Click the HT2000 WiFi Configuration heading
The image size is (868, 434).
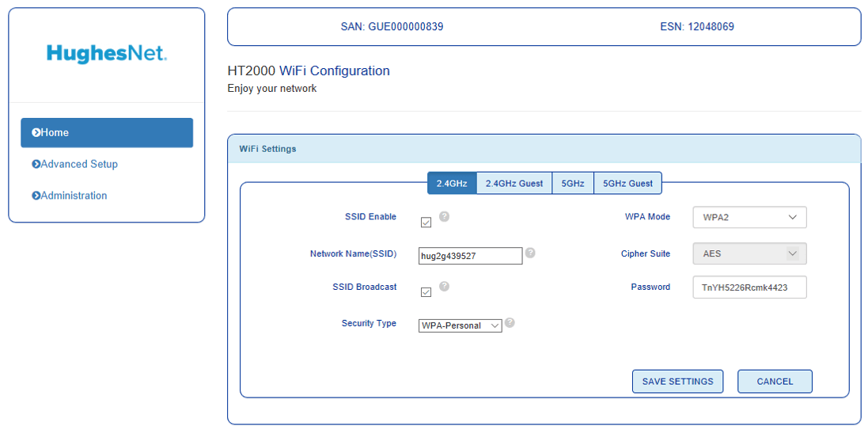click(309, 71)
